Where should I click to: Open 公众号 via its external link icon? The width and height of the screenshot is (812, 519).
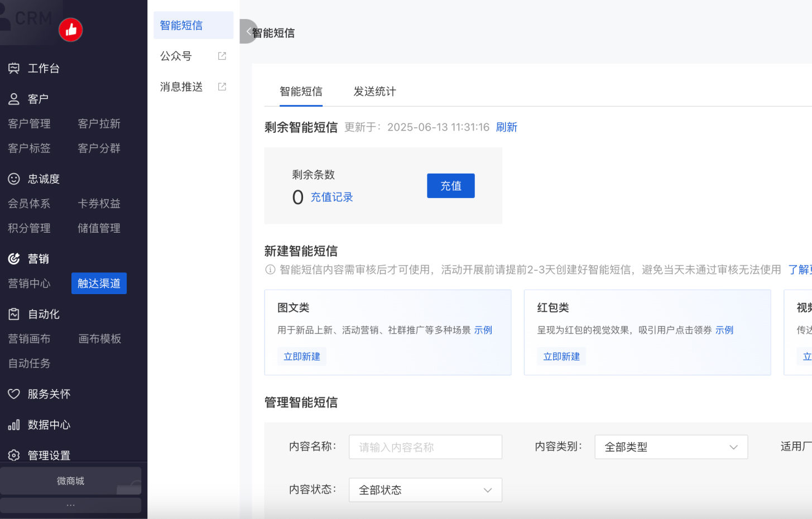pos(222,56)
